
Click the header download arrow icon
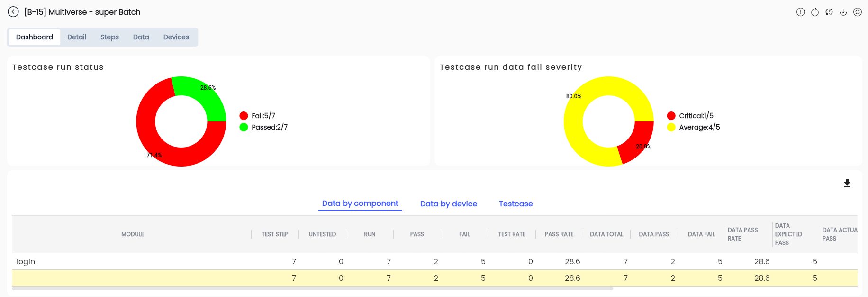[843, 12]
